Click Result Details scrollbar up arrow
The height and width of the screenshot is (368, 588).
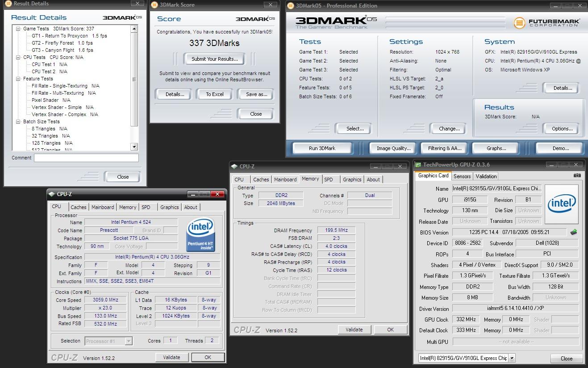pos(134,29)
